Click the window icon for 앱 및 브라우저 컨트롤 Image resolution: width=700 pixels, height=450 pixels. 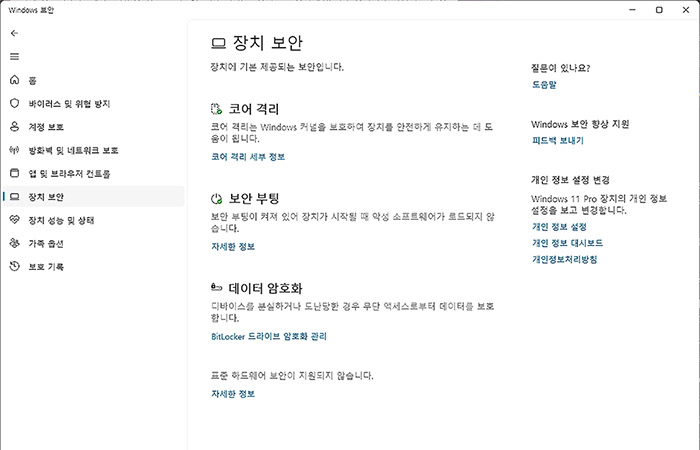(14, 173)
